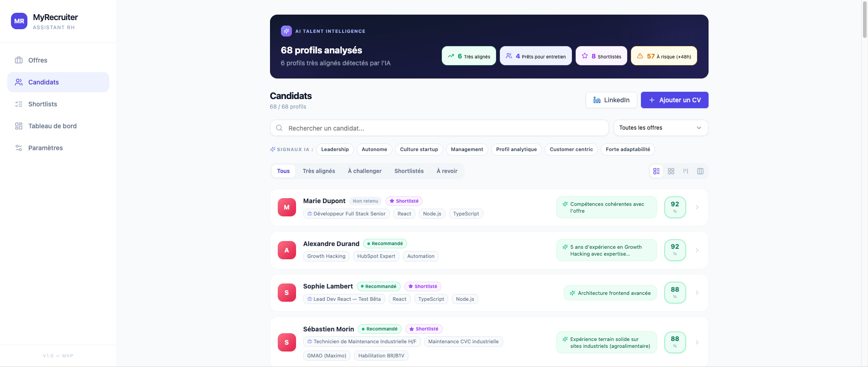Click the 57 À risque pill
Image resolution: width=868 pixels, height=367 pixels.
[x=664, y=56]
